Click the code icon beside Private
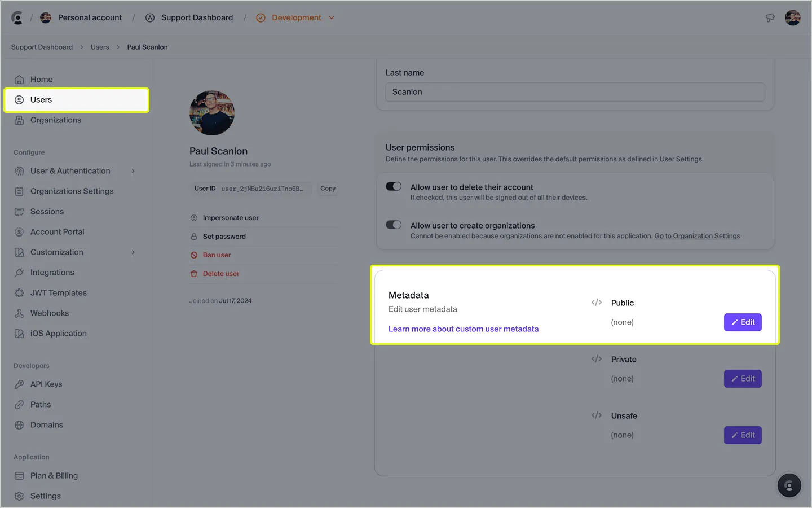The image size is (812, 508). tap(597, 359)
